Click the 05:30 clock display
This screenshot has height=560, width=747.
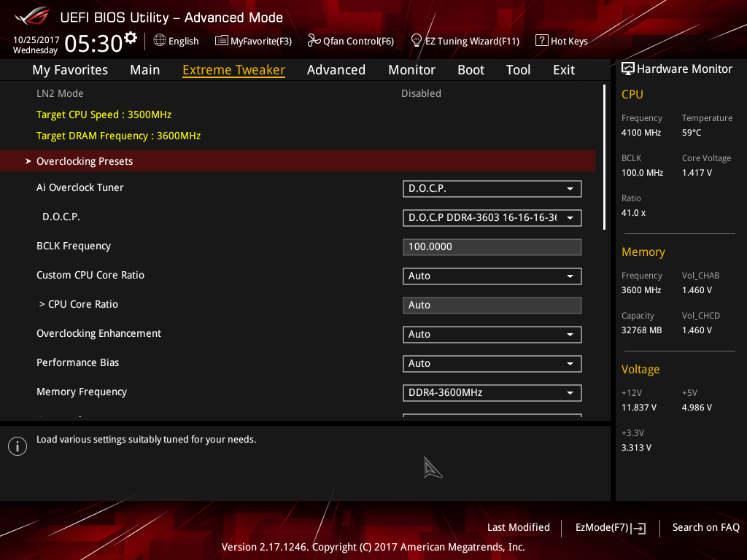tap(93, 43)
